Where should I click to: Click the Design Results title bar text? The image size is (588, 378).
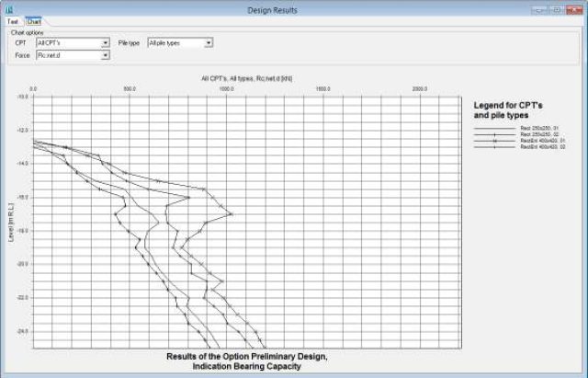[x=293, y=8]
